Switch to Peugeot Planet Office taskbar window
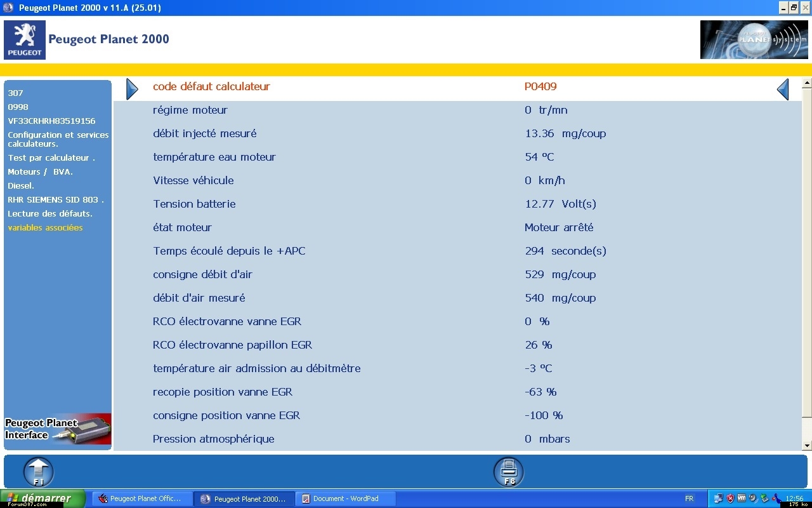Image resolution: width=812 pixels, height=508 pixels. tap(142, 498)
